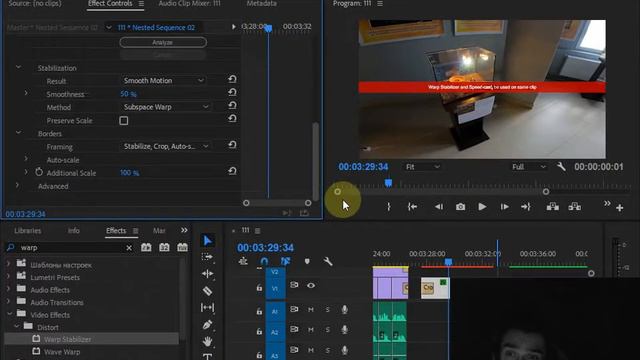Screen dimensions: 640x360
Task: Reset the Smoothness parameter
Action: tap(232, 92)
